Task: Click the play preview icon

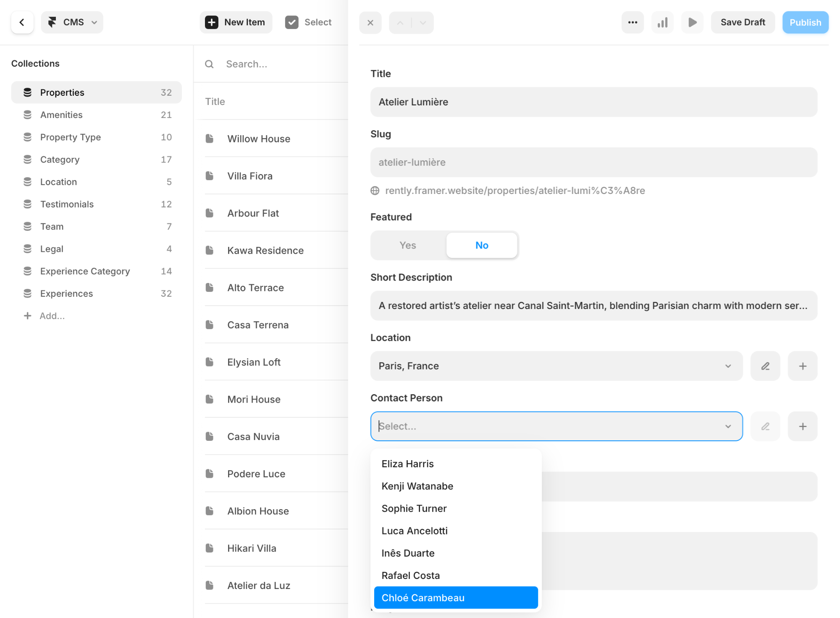Action: 692,22
